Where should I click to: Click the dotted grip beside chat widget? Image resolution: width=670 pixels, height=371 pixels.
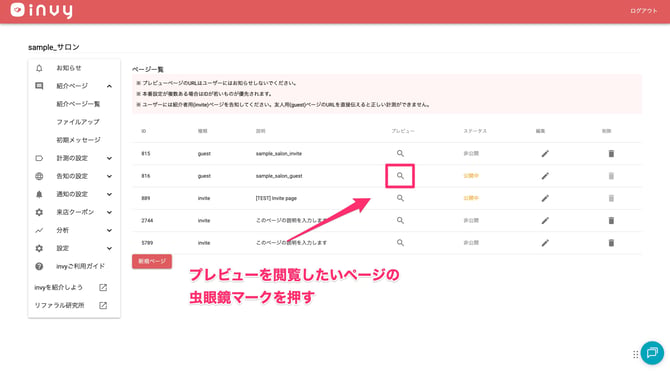click(635, 354)
